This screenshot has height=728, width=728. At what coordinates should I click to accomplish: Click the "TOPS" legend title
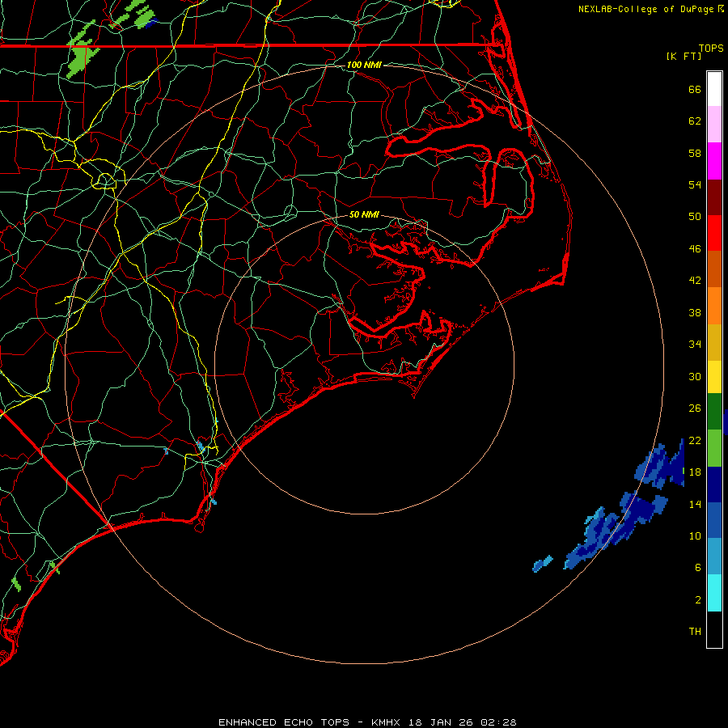[x=711, y=49]
